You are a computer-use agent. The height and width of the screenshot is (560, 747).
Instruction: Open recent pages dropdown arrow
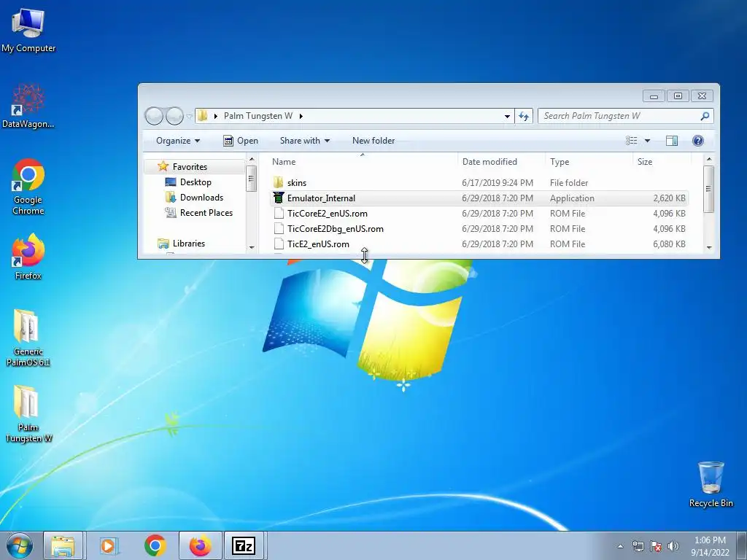189,116
